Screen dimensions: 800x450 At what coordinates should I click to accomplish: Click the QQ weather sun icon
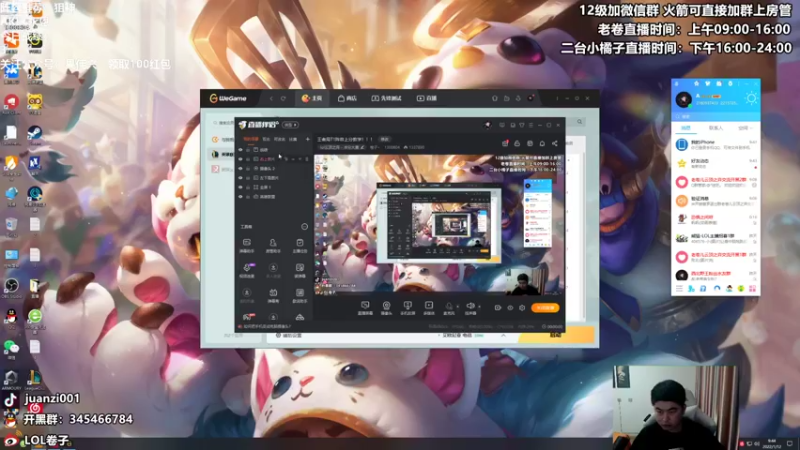click(x=751, y=98)
